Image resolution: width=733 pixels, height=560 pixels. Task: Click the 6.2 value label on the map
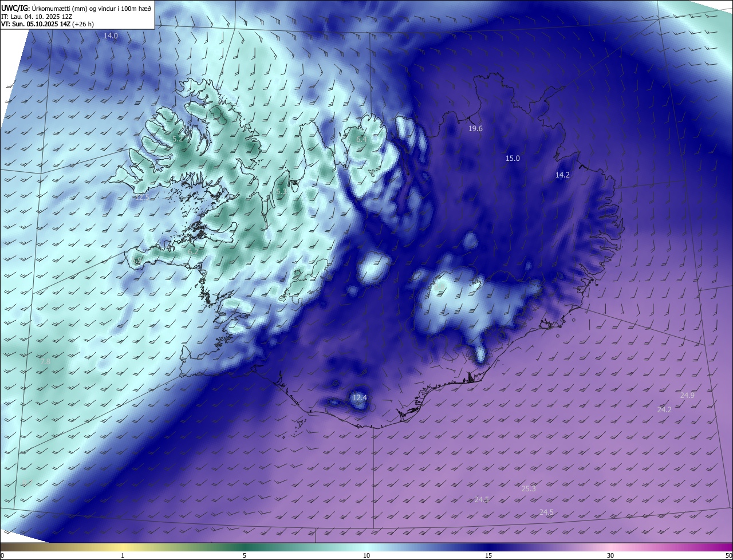click(x=193, y=251)
